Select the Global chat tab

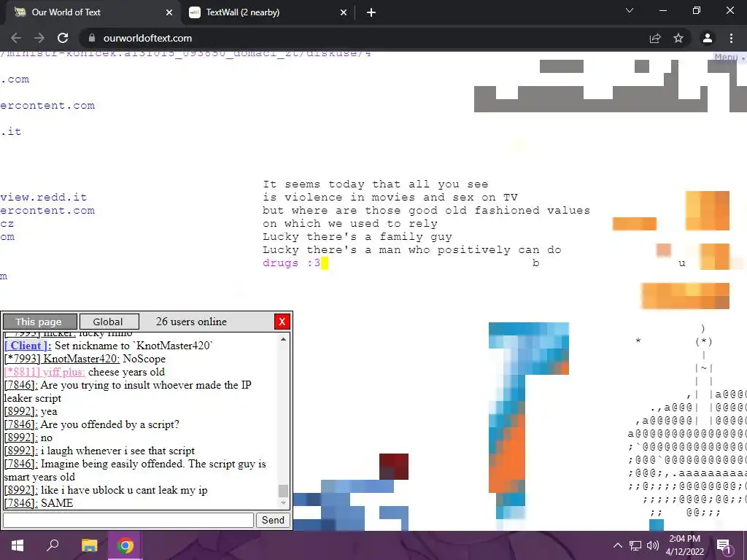109,322
